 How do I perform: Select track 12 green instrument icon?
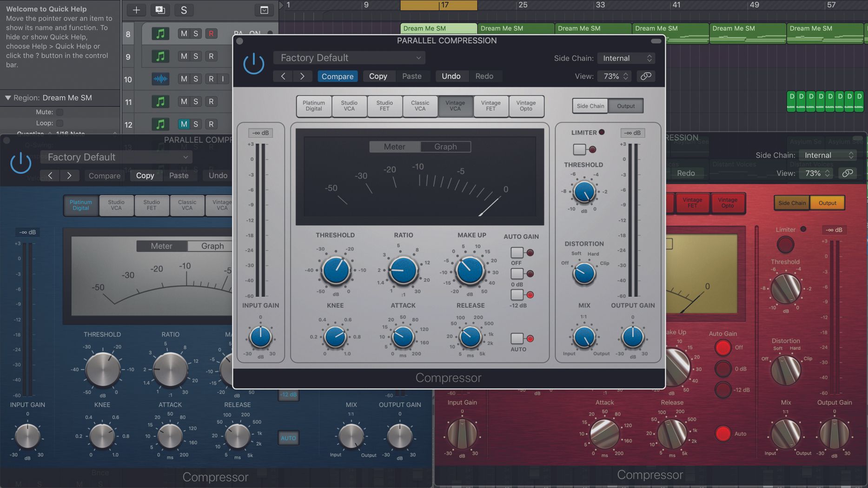(x=160, y=124)
